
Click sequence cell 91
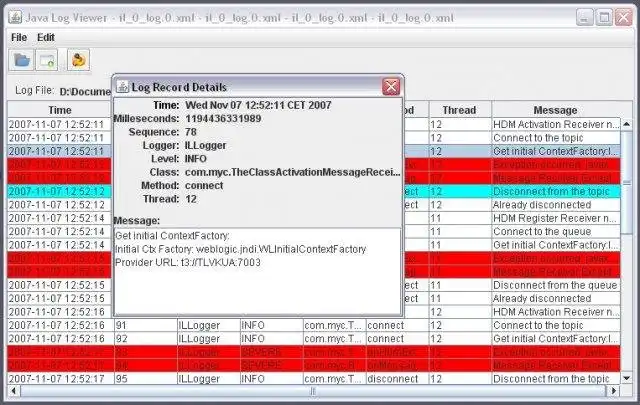pos(145,325)
